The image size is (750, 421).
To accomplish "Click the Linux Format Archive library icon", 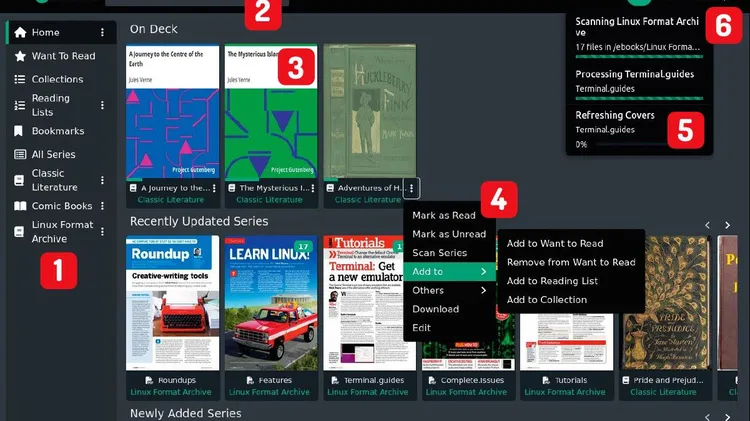I will coord(19,232).
